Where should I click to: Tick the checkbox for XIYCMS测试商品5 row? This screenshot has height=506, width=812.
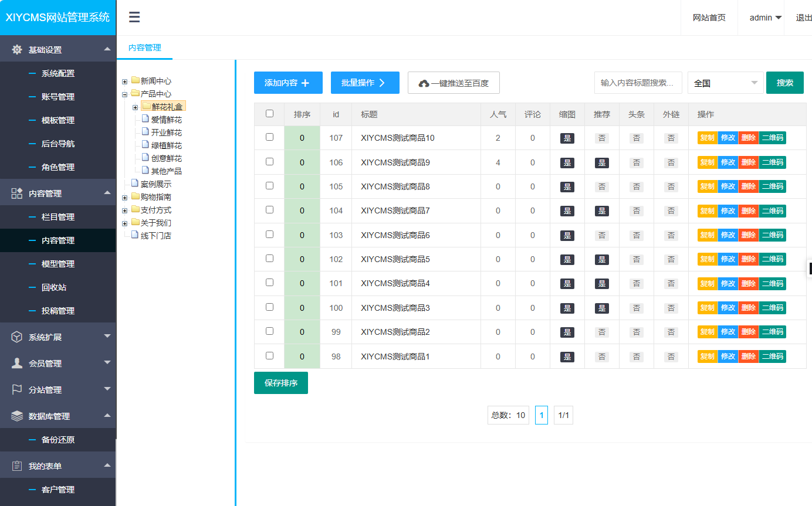coord(269,258)
